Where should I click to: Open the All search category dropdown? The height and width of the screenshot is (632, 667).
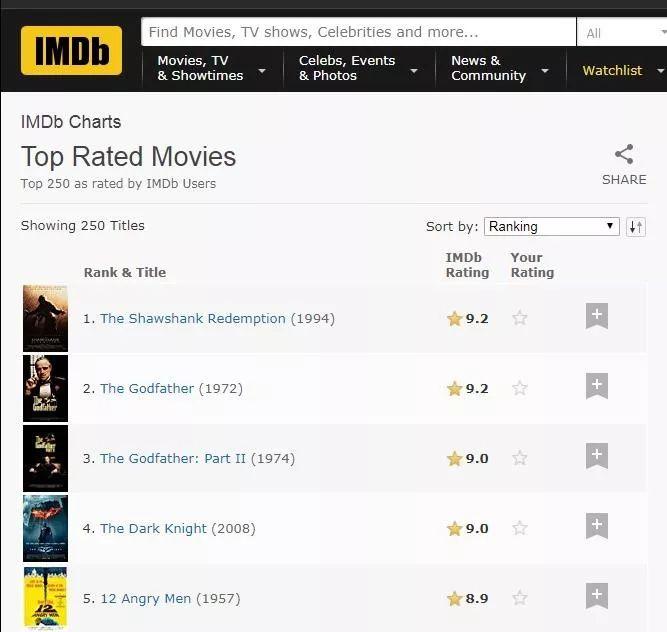point(622,32)
